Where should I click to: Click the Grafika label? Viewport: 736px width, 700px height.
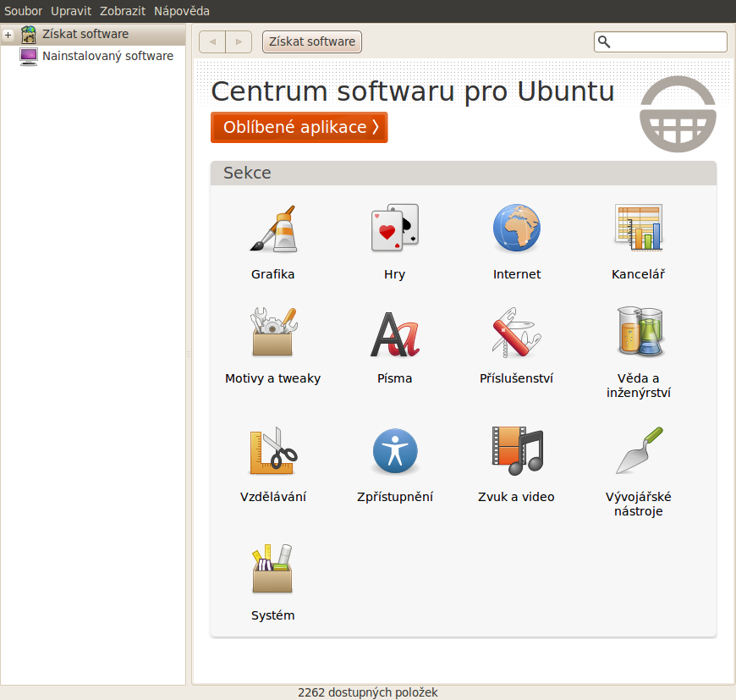point(272,274)
